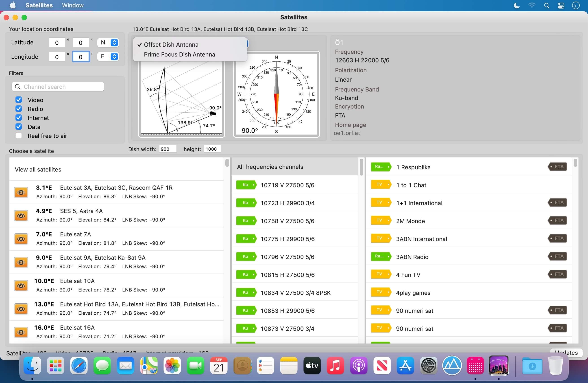Click the Ku tag for 10719 V frequency
Viewport: 588px width, 383px height.
pyautogui.click(x=246, y=185)
